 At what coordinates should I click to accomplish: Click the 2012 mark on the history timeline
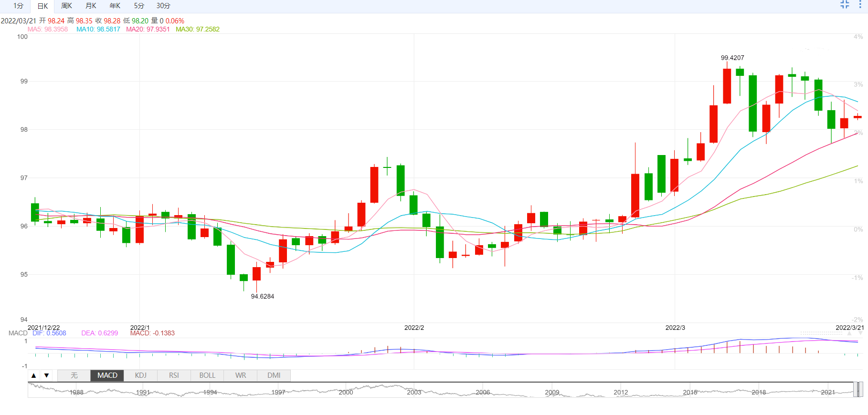coord(621,393)
